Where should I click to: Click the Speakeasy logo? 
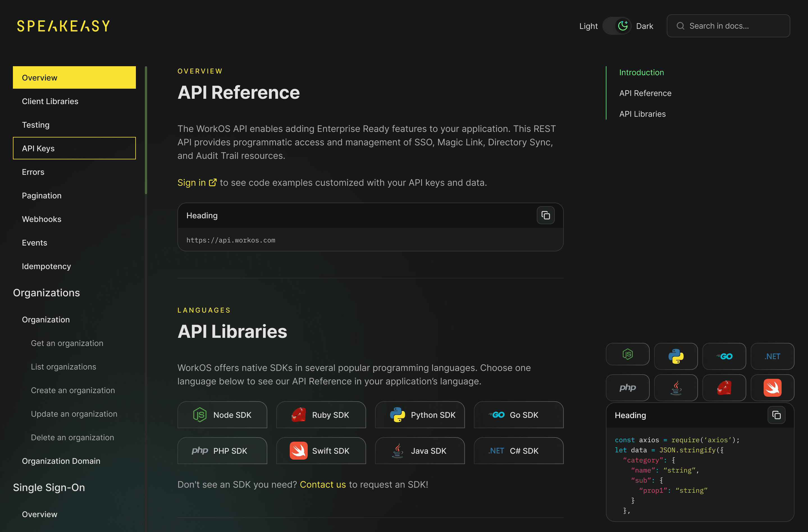tap(63, 26)
